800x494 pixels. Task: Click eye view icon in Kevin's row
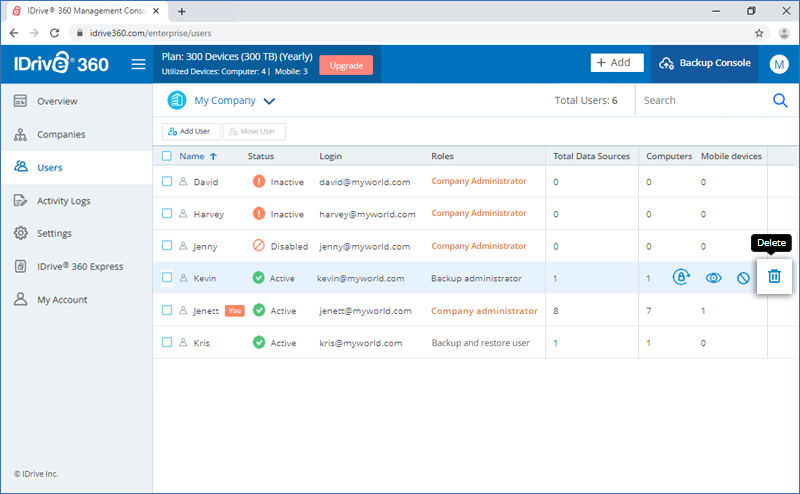pyautogui.click(x=713, y=278)
